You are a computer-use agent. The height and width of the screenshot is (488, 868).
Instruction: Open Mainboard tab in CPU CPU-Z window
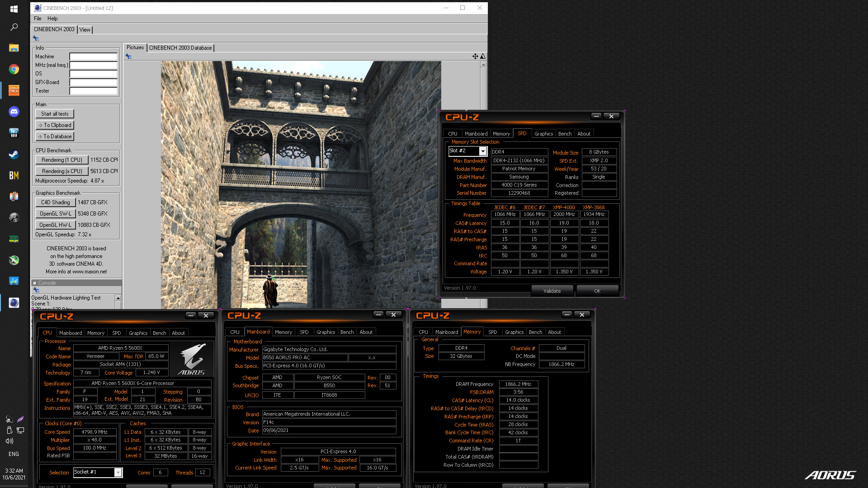click(71, 333)
